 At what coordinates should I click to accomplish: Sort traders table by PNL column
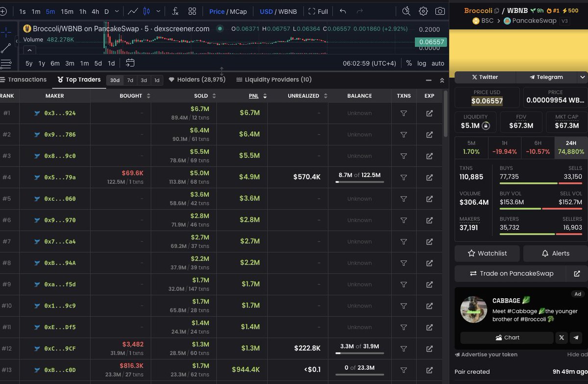tap(257, 96)
